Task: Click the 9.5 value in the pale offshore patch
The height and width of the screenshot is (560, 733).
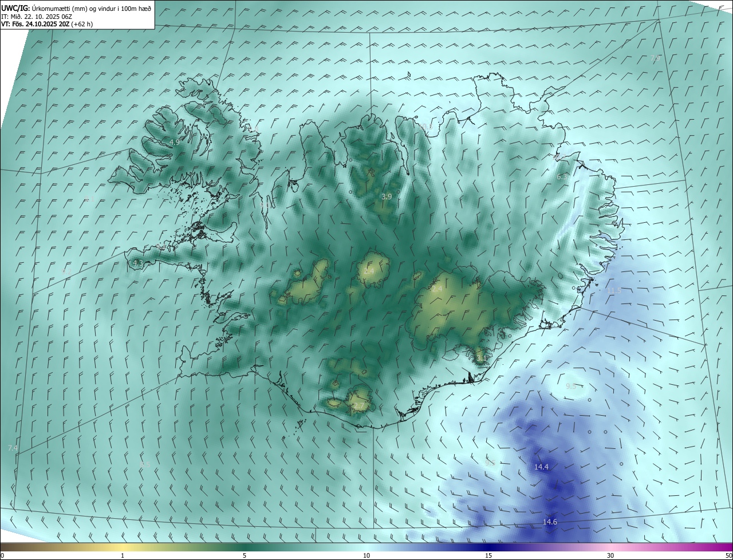Action: 571,387
